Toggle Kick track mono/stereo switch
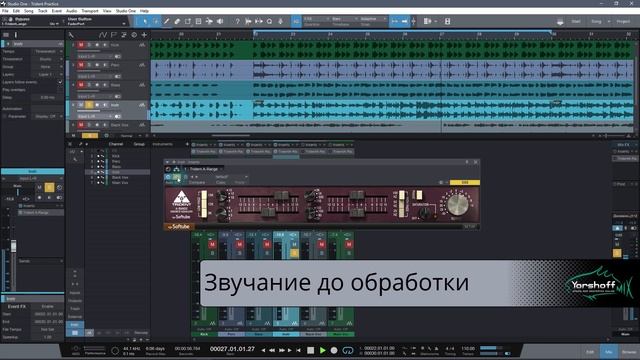640x360 pixels. pos(118,56)
